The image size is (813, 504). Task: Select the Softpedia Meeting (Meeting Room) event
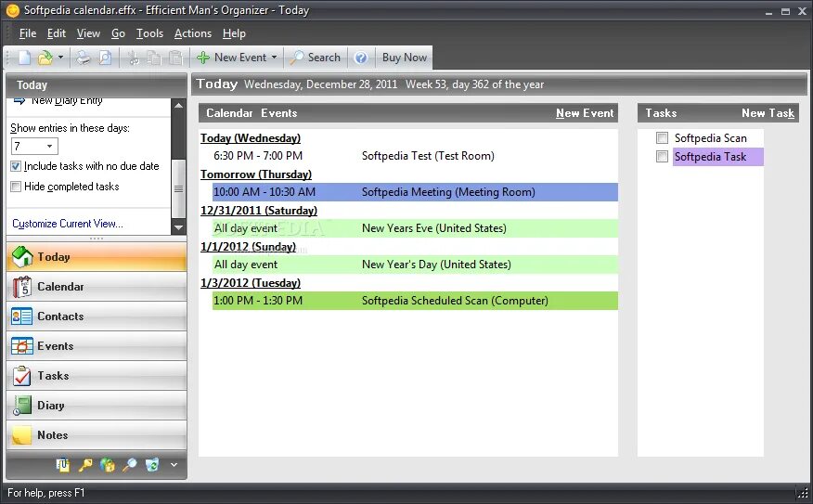(415, 192)
